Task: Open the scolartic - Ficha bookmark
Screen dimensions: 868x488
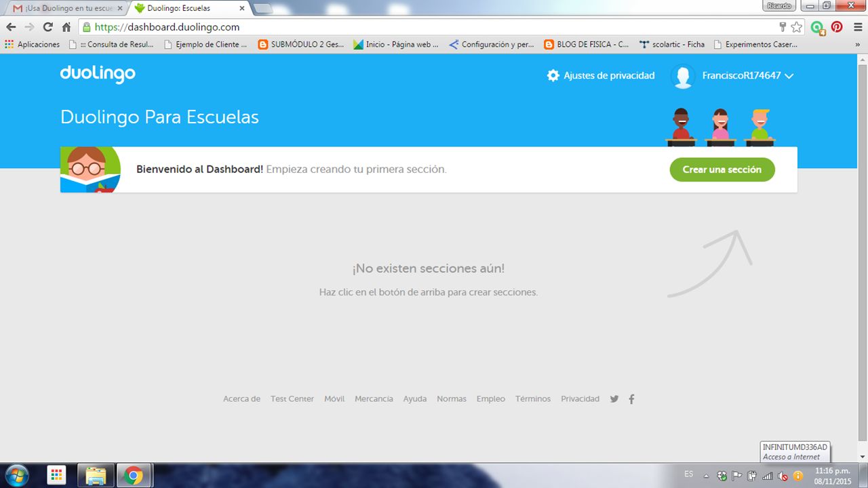Action: [672, 44]
